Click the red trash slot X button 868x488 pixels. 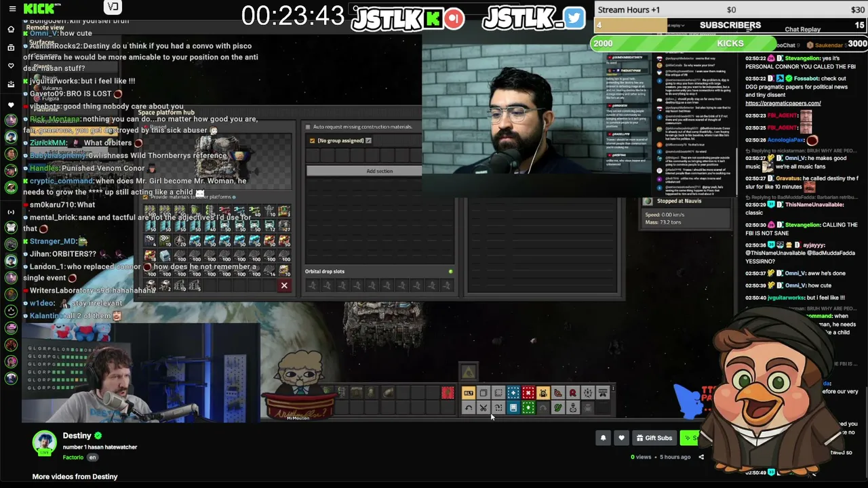click(284, 286)
